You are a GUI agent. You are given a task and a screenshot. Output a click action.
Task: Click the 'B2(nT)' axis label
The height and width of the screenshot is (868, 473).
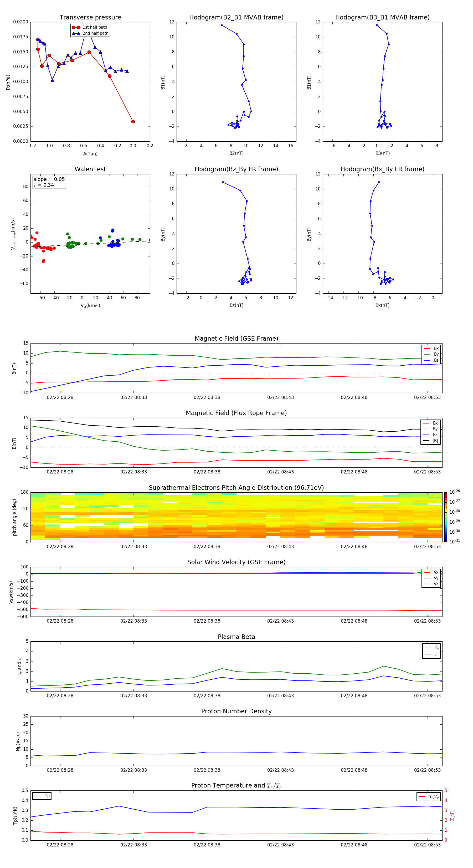pos(236,153)
